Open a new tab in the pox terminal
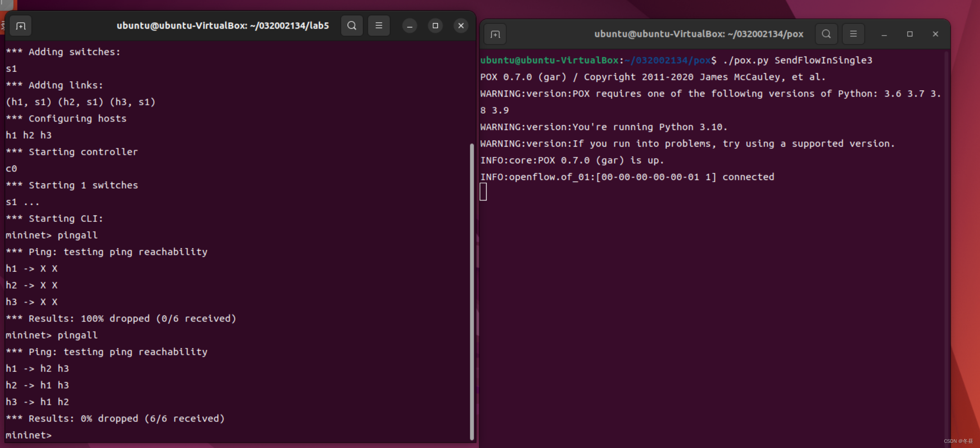Screen dimensions: 980x448 495,34
